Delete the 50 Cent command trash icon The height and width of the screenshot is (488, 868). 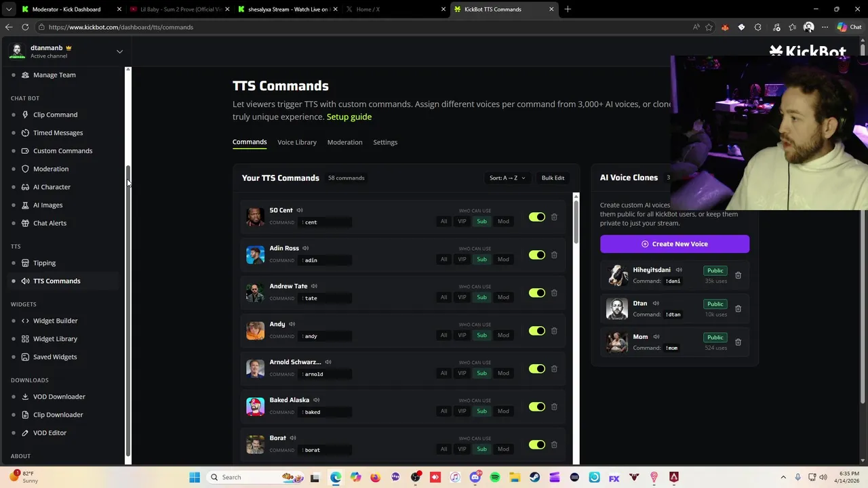(x=554, y=217)
